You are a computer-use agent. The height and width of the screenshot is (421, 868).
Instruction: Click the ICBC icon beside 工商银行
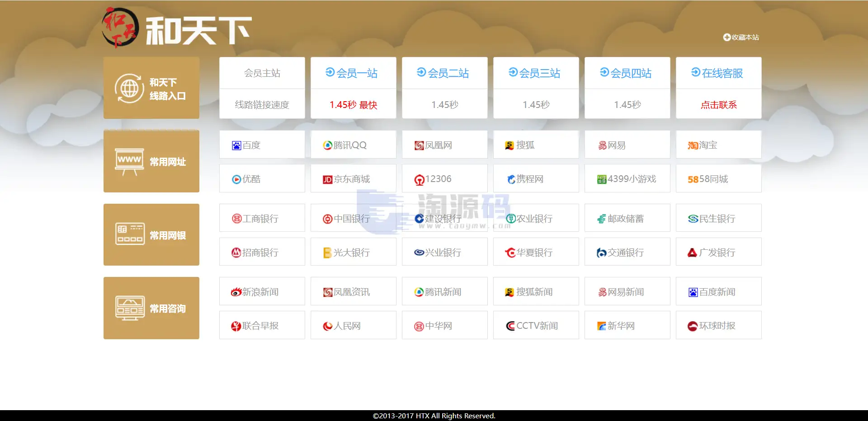[237, 219]
